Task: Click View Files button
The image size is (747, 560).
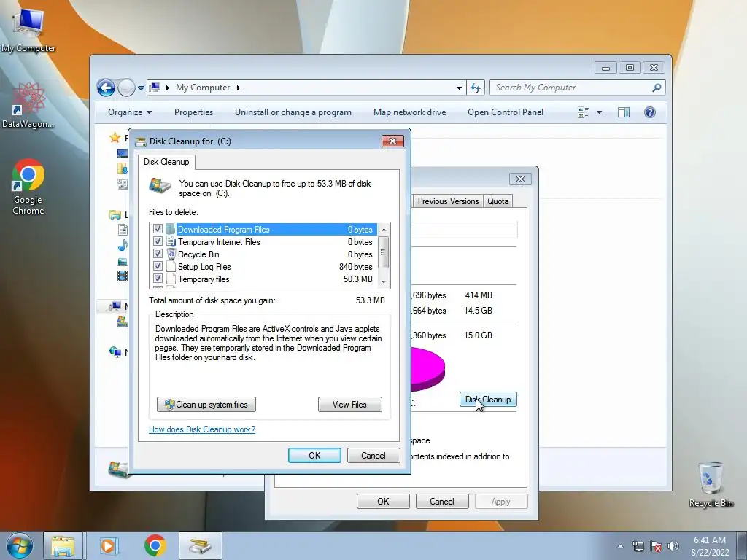Action: 349,404
